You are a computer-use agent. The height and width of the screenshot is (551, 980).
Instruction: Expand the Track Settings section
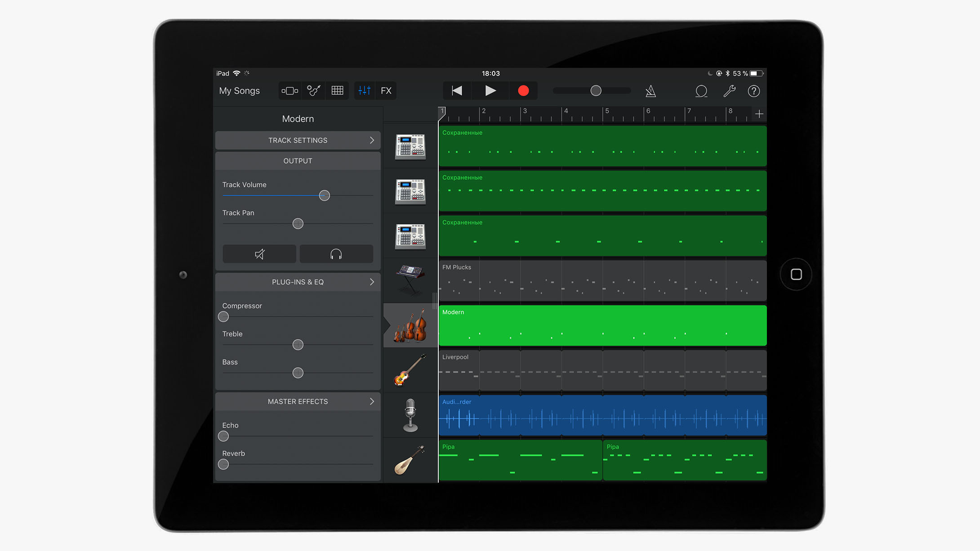298,140
